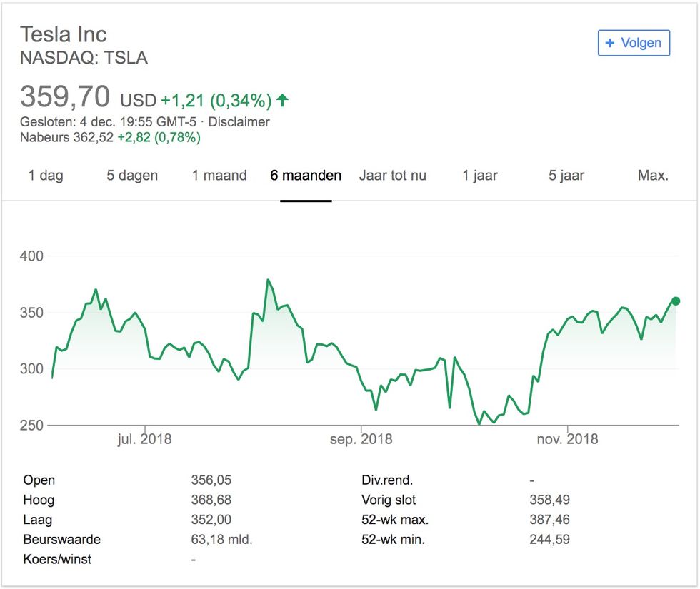The width and height of the screenshot is (700, 589).
Task: Click the 359,70 share price
Action: [65, 97]
